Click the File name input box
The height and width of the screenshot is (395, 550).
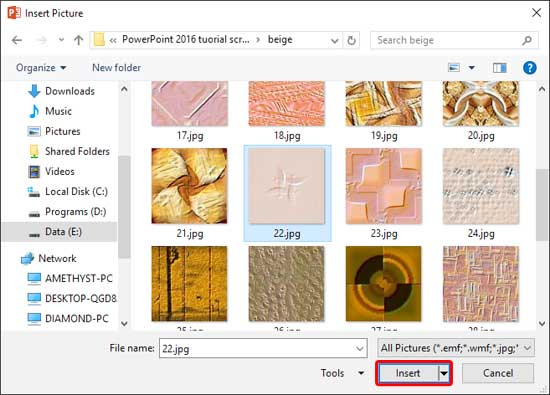[263, 348]
